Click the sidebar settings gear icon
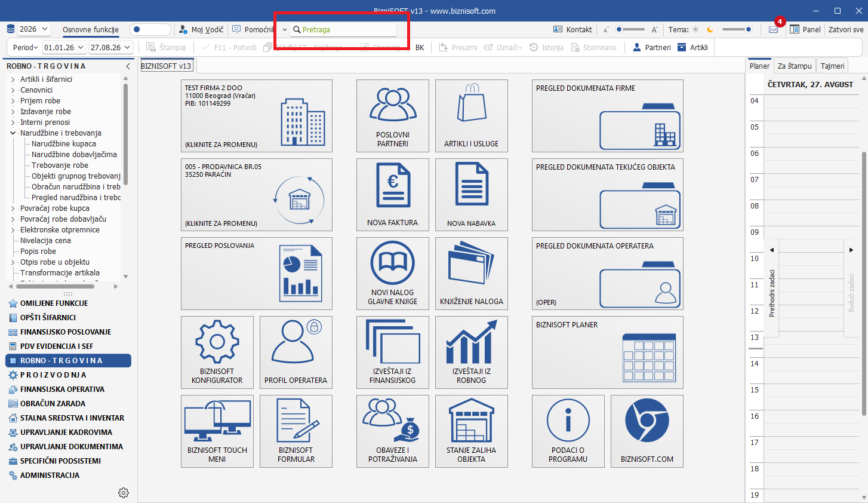The image size is (868, 503). point(124,493)
